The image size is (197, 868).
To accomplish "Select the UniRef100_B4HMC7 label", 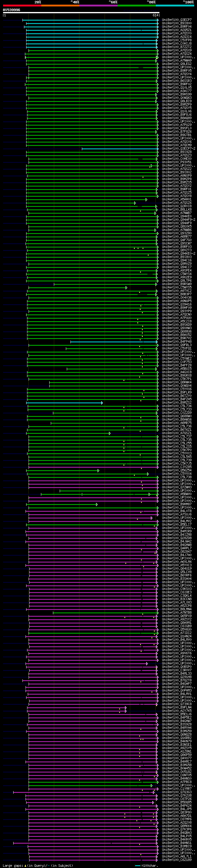I will click(x=177, y=761).
